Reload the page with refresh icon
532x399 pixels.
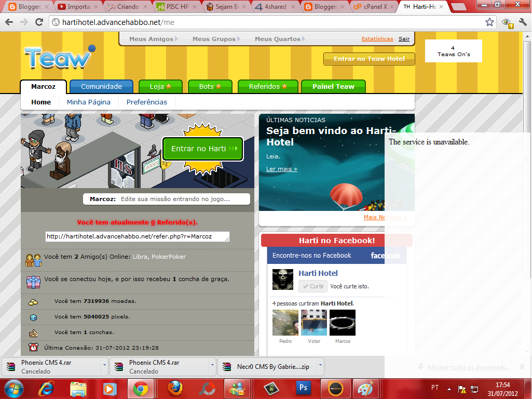(39, 22)
